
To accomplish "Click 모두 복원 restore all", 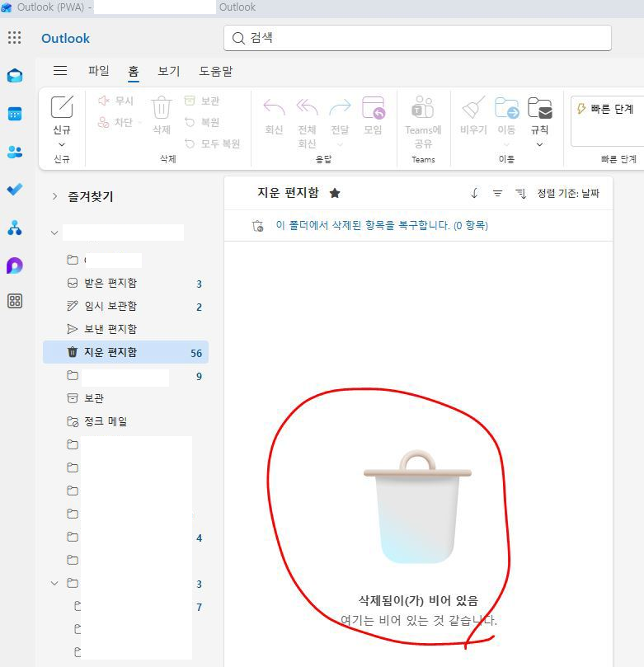I will click(x=212, y=143).
